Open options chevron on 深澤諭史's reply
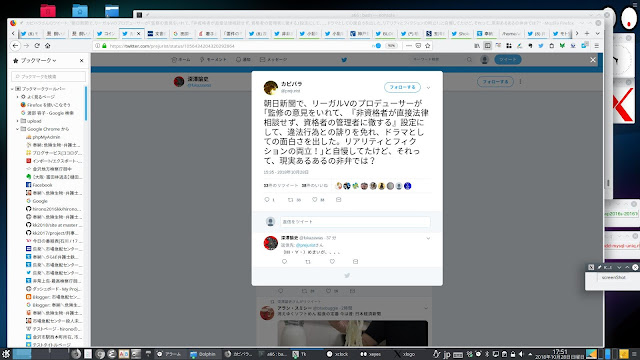 coord(428,238)
